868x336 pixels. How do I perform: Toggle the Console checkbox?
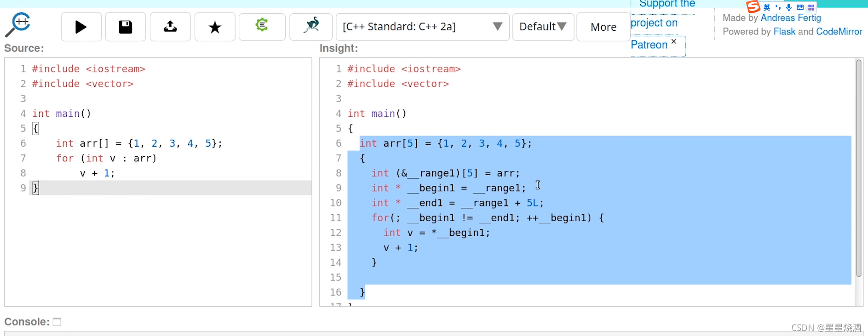click(57, 322)
